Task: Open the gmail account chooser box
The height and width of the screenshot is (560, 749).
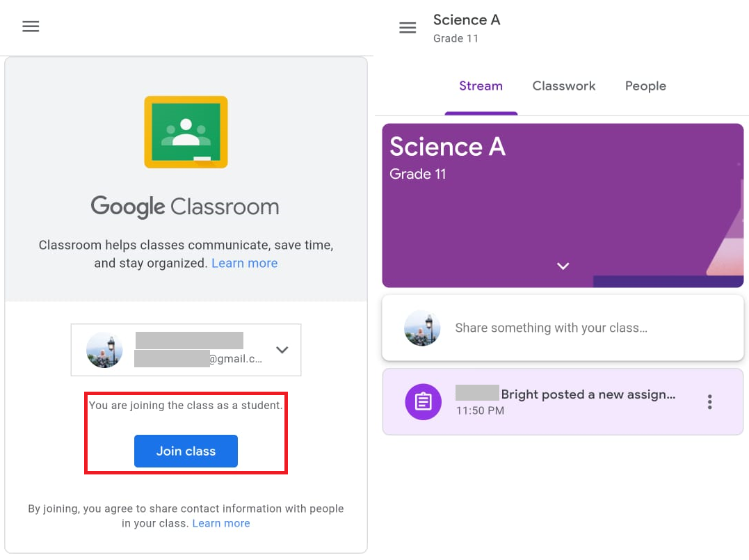Action: pyautogui.click(x=186, y=349)
